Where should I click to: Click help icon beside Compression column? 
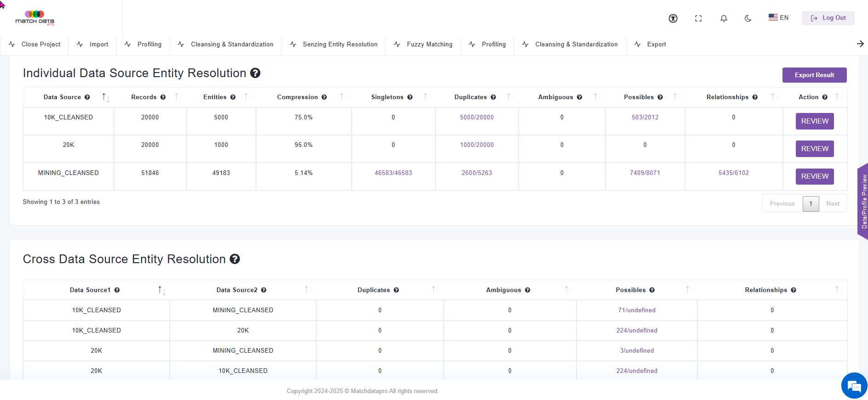pyautogui.click(x=324, y=97)
